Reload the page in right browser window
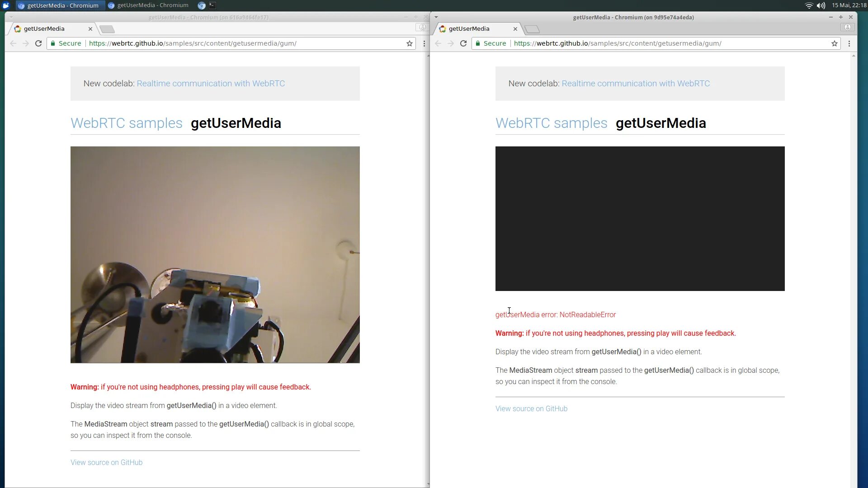 click(463, 43)
